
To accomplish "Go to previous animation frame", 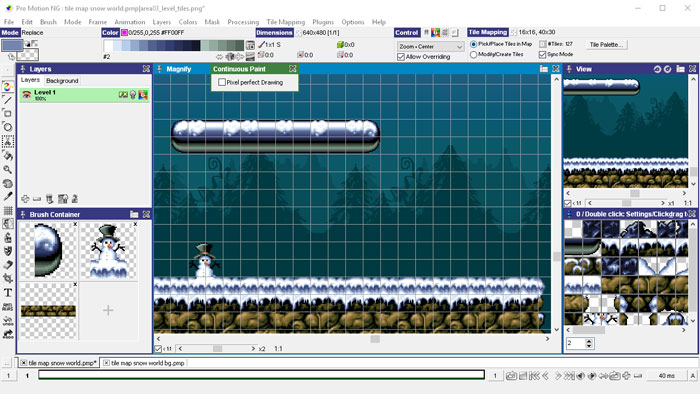I will [546, 376].
